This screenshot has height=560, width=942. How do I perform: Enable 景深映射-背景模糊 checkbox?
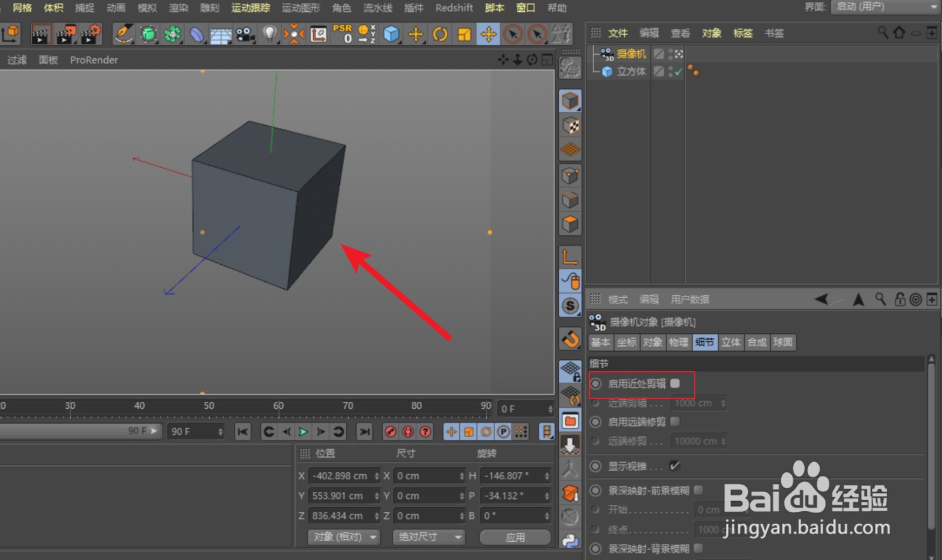pyautogui.click(x=698, y=548)
